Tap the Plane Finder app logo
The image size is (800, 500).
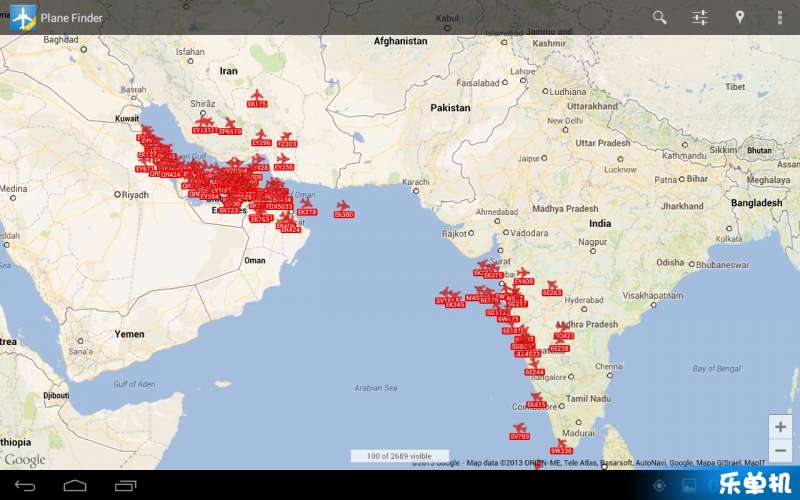click(x=22, y=17)
